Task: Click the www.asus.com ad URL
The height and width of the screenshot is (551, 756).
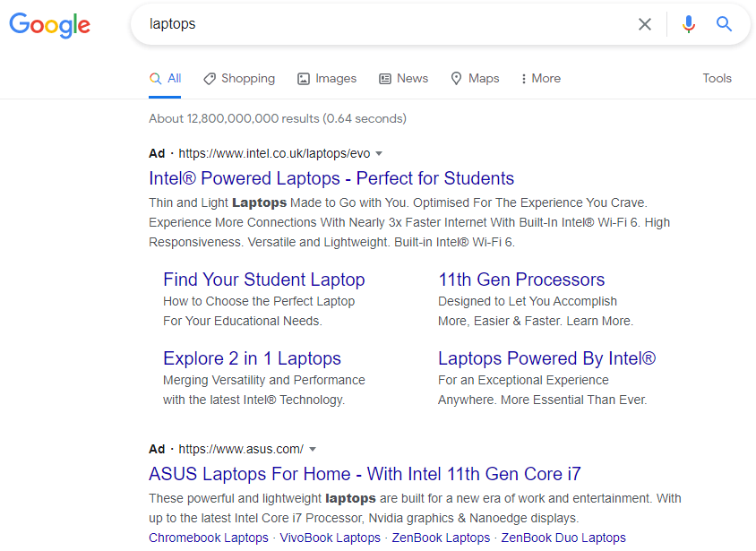Action: [241, 449]
